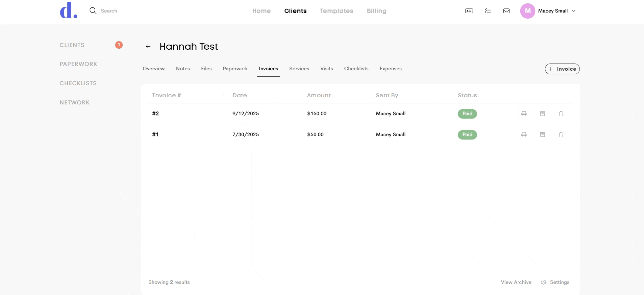Viewport: 644px width, 295px height.
Task: Click the date 7/30/2025
Action: pyautogui.click(x=246, y=134)
